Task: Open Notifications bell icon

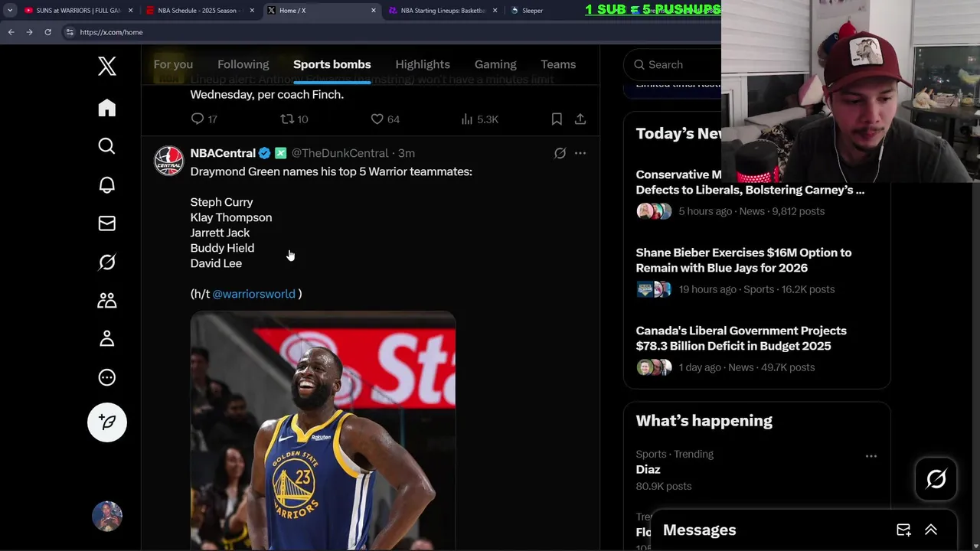Action: click(107, 184)
